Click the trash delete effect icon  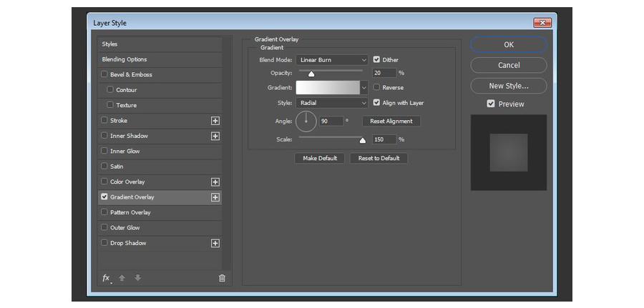point(222,278)
